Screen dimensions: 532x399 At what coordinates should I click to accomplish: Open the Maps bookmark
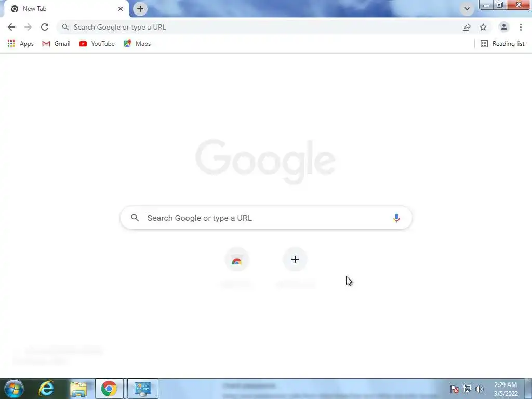[x=137, y=44]
